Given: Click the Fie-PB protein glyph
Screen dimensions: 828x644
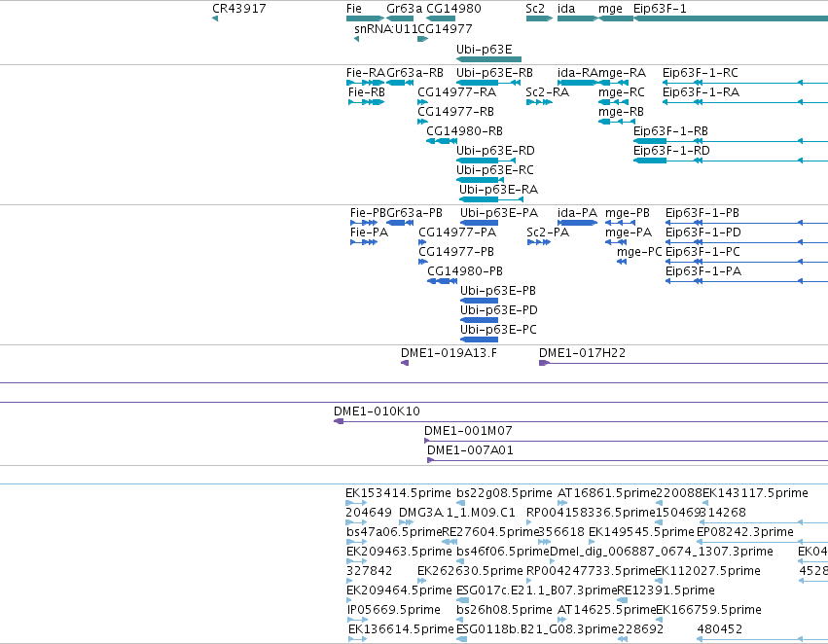Looking at the screenshot, I should point(364,223).
